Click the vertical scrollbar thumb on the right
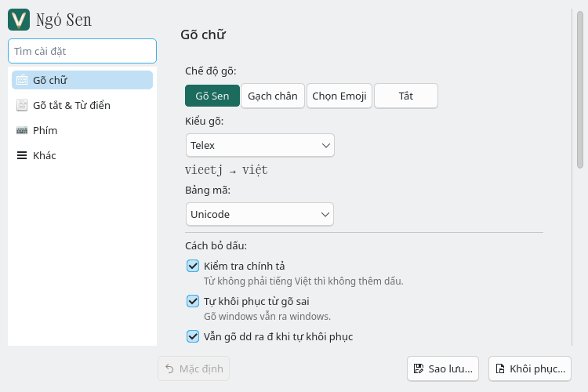 pyautogui.click(x=580, y=89)
